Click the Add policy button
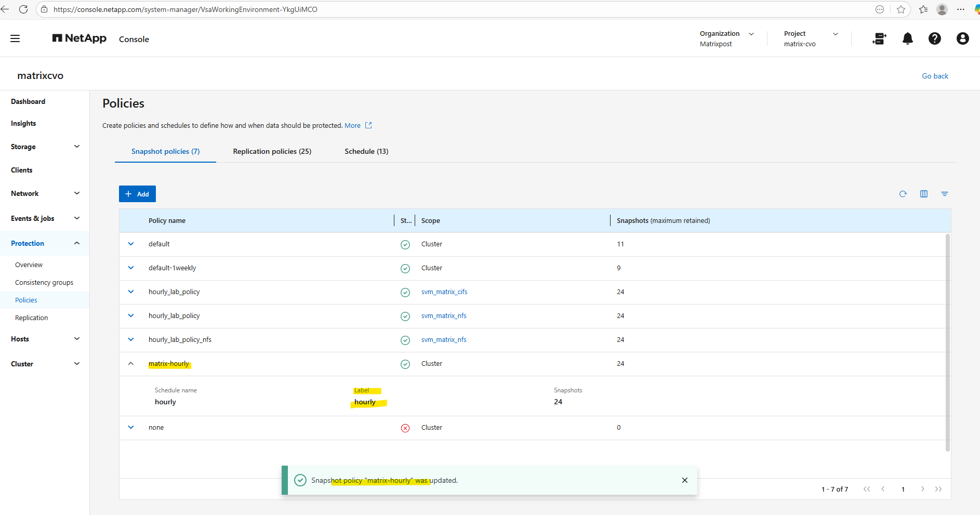The width and height of the screenshot is (980, 515). 137,194
